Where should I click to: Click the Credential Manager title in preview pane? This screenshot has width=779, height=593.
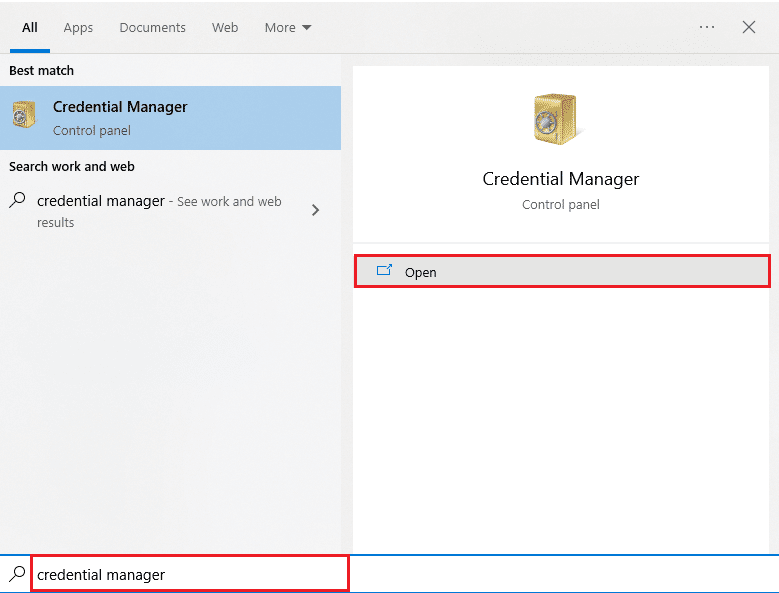click(560, 179)
